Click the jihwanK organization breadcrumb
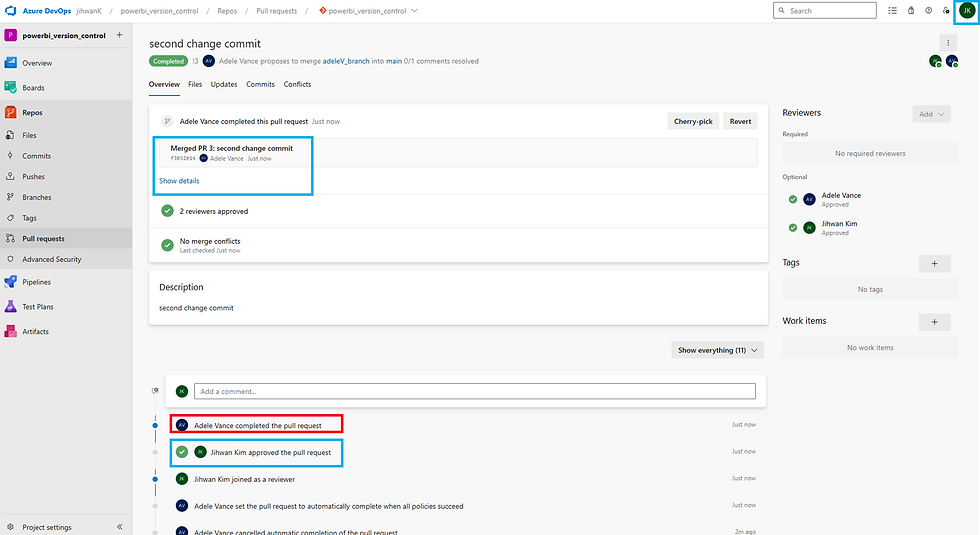This screenshot has height=535, width=980. point(89,11)
